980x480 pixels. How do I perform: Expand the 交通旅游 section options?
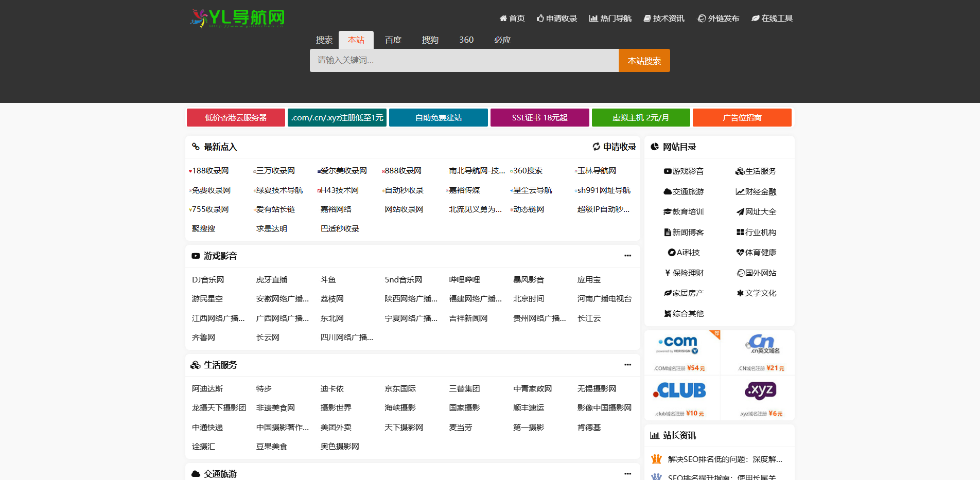627,473
